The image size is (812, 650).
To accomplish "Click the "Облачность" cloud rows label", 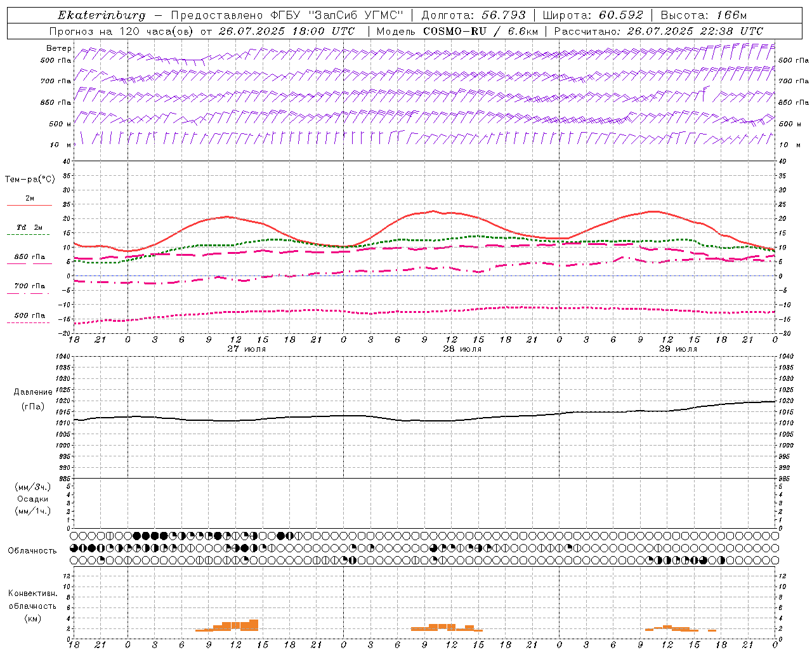I will [32, 551].
